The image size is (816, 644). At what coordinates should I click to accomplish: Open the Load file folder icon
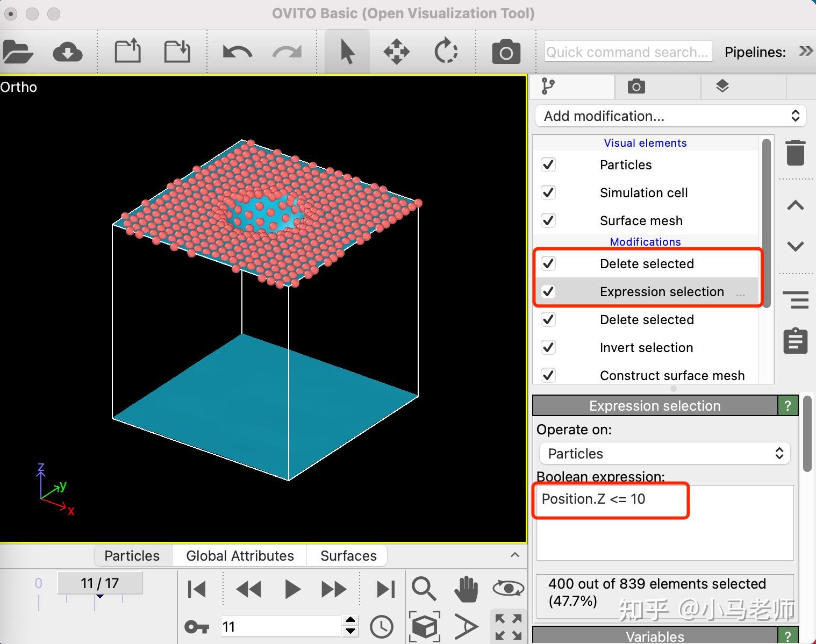point(17,52)
